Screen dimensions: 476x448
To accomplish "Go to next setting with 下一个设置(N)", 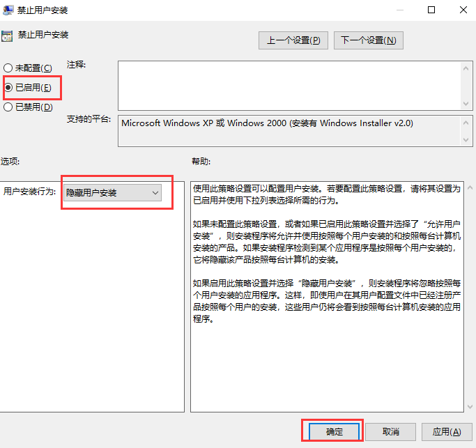I will (x=368, y=40).
